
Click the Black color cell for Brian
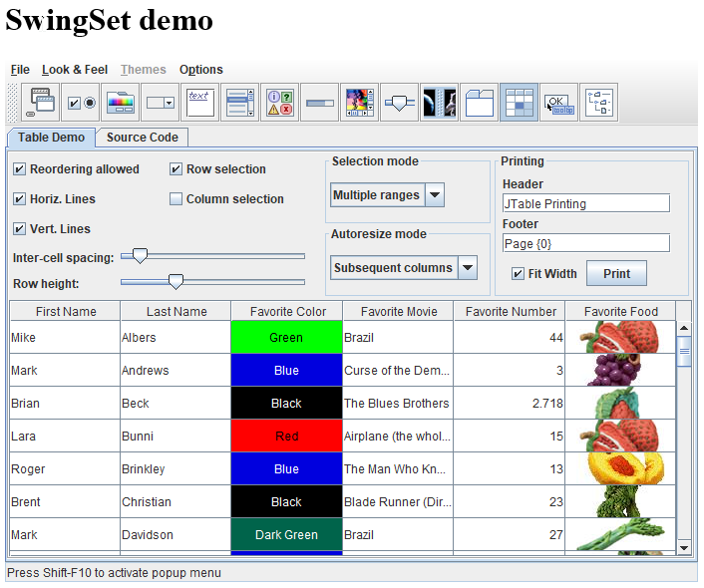(286, 403)
